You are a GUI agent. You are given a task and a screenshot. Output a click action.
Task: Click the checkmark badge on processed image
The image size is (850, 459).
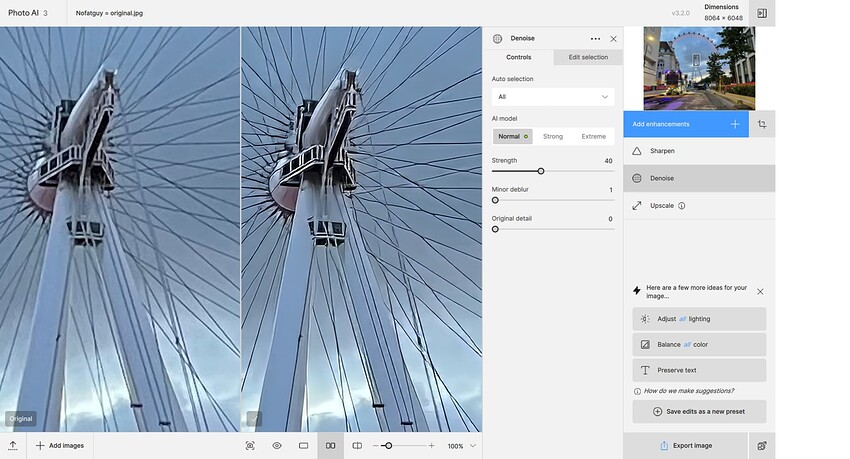[x=254, y=418]
